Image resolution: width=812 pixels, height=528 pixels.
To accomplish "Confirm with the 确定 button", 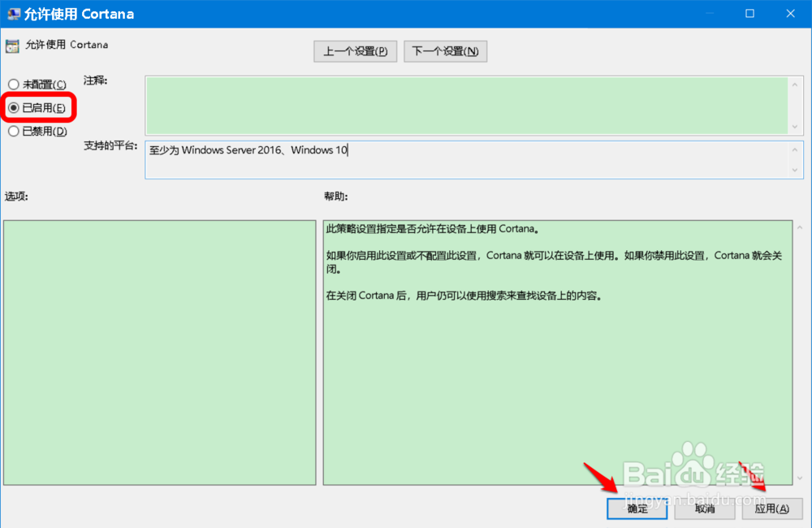I will 637,509.
